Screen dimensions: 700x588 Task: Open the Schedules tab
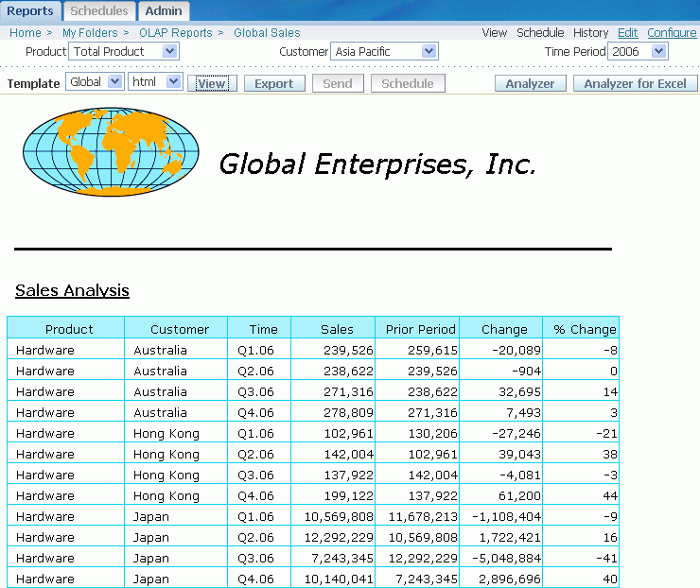point(99,10)
